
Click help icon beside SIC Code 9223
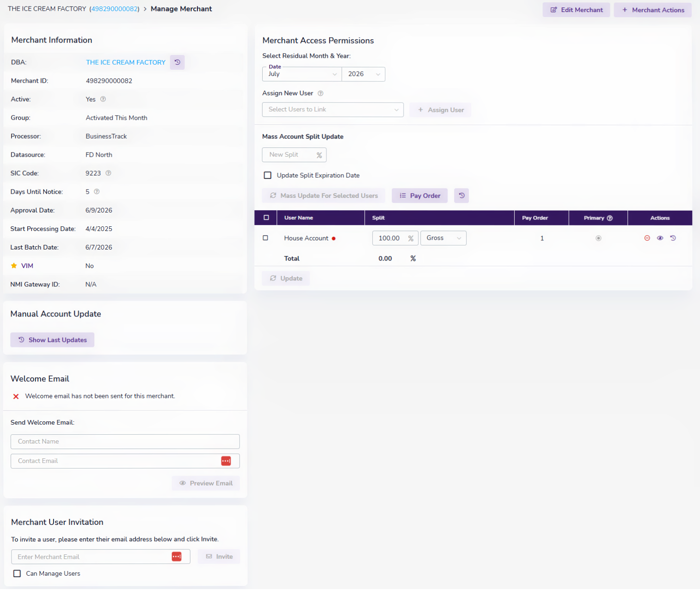108,173
